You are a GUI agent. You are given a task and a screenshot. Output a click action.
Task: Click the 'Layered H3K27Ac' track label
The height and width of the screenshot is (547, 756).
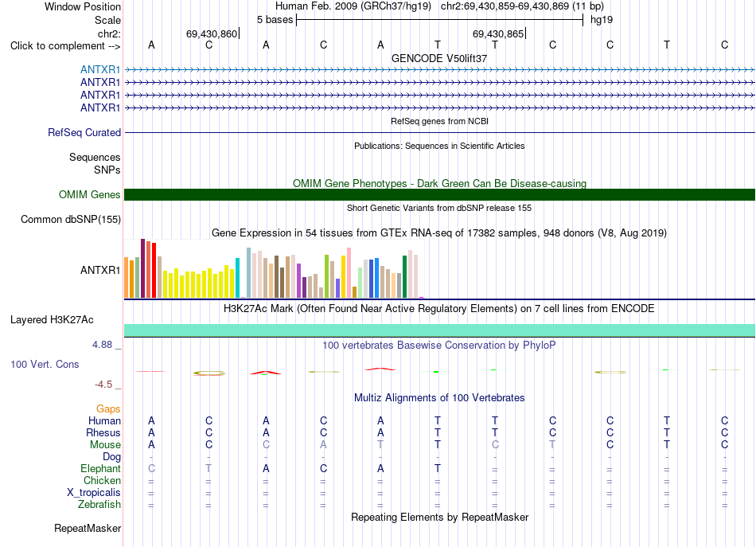[52, 320]
